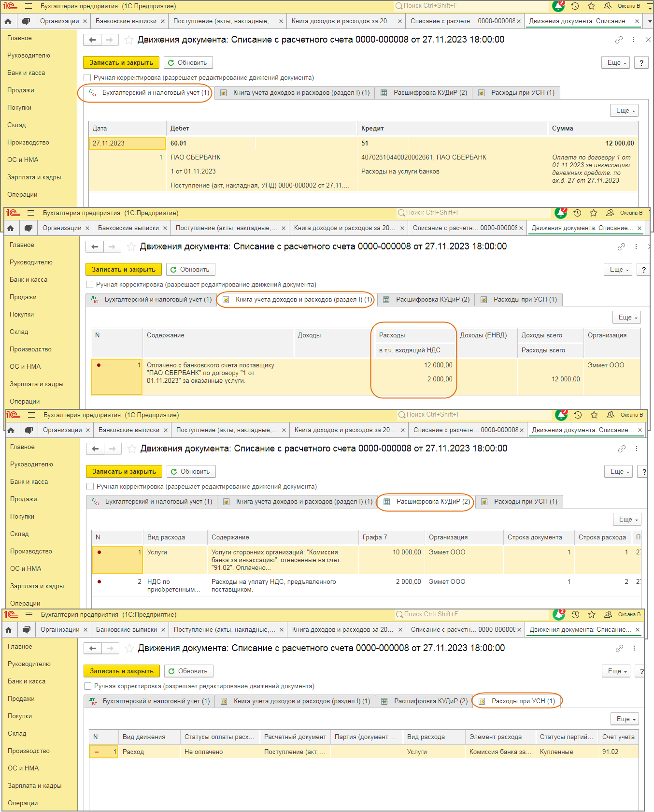Open hamburger main menu in the third window
Screen dimensions: 654x812
[x=31, y=415]
